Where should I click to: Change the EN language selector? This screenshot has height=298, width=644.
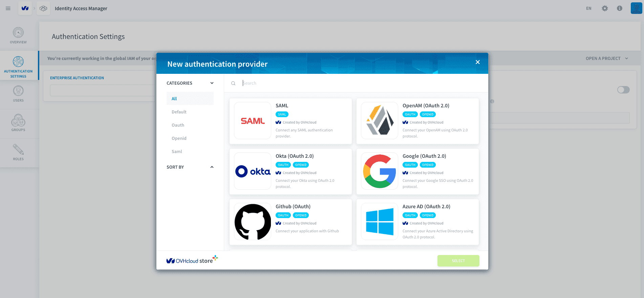[589, 8]
